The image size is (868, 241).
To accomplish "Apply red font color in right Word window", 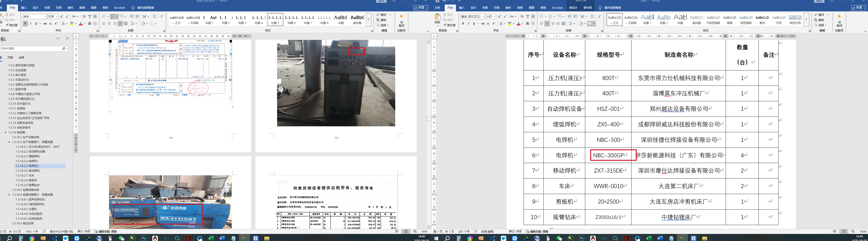I will pyautogui.click(x=518, y=23).
